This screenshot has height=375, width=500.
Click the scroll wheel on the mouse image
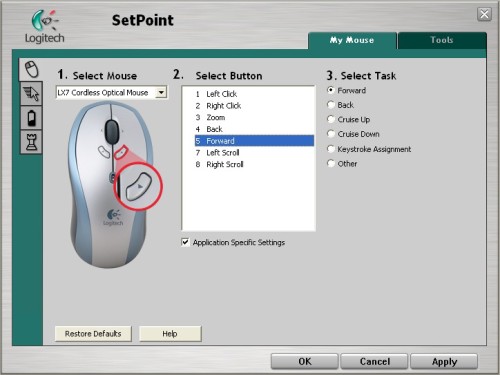[112, 131]
